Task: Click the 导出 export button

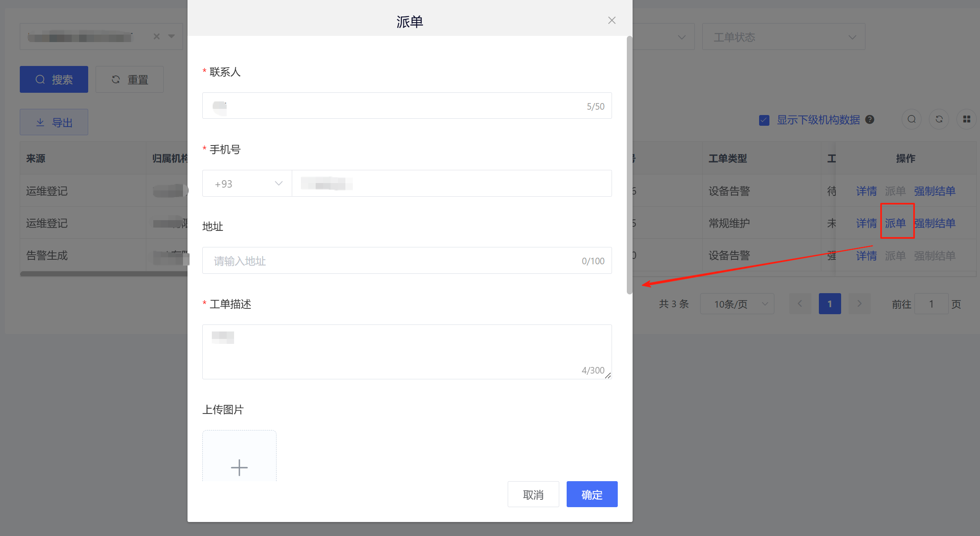Action: (x=54, y=122)
